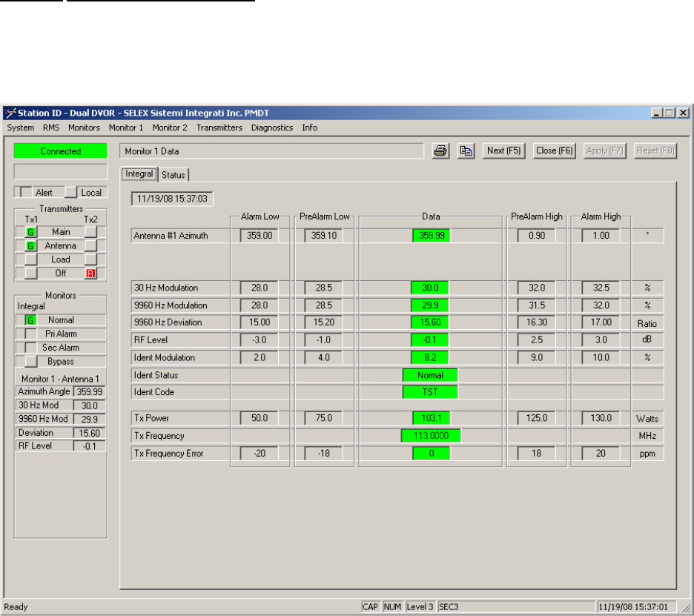694x616 pixels.
Task: Click Ident Modulation data value 8.2
Action: pyautogui.click(x=430, y=357)
